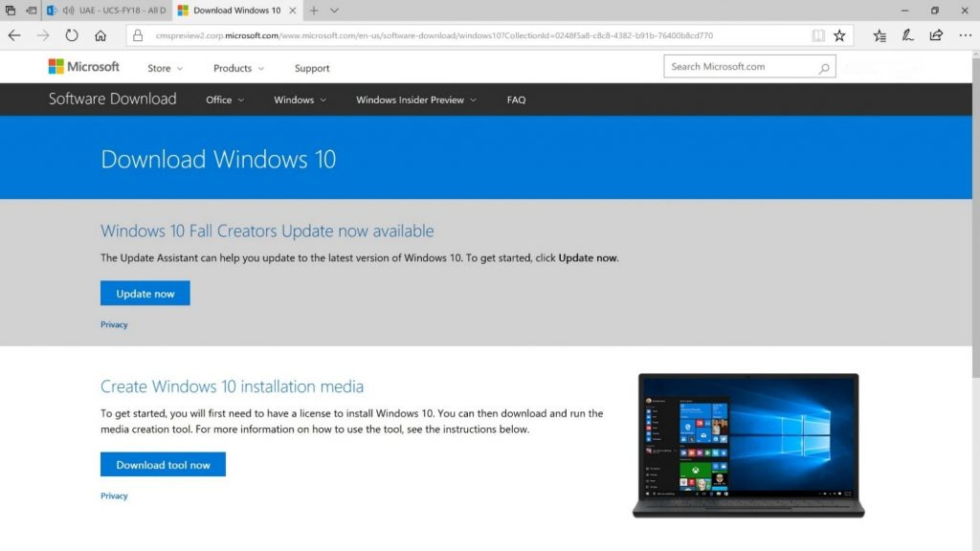The image size is (980, 551).
Task: Click the Download Windows 10 banner title
Action: coord(218,160)
